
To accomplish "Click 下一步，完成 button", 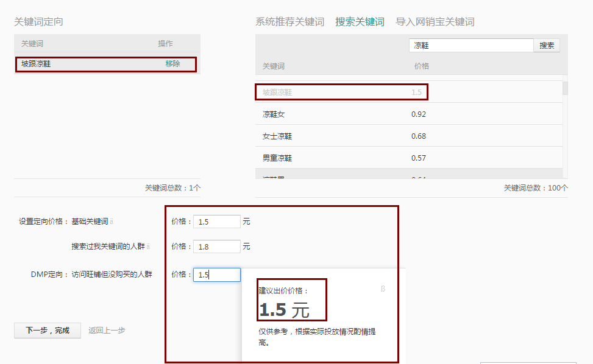I will pos(48,331).
